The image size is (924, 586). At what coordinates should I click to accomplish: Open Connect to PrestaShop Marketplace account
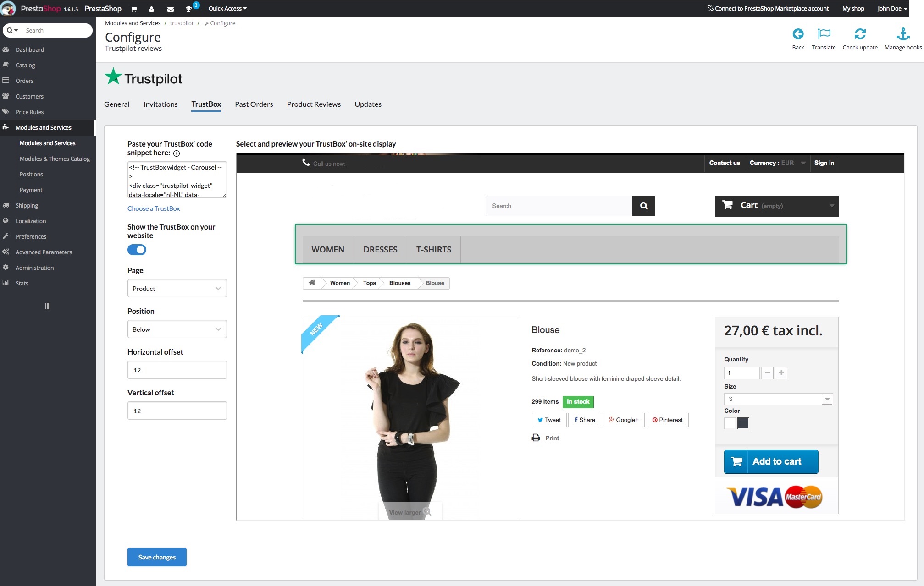768,9
